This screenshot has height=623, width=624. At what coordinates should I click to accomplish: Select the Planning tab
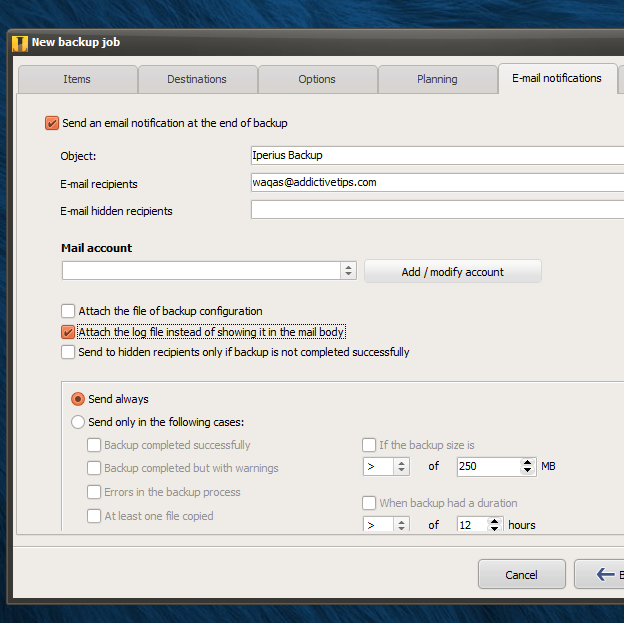(437, 79)
